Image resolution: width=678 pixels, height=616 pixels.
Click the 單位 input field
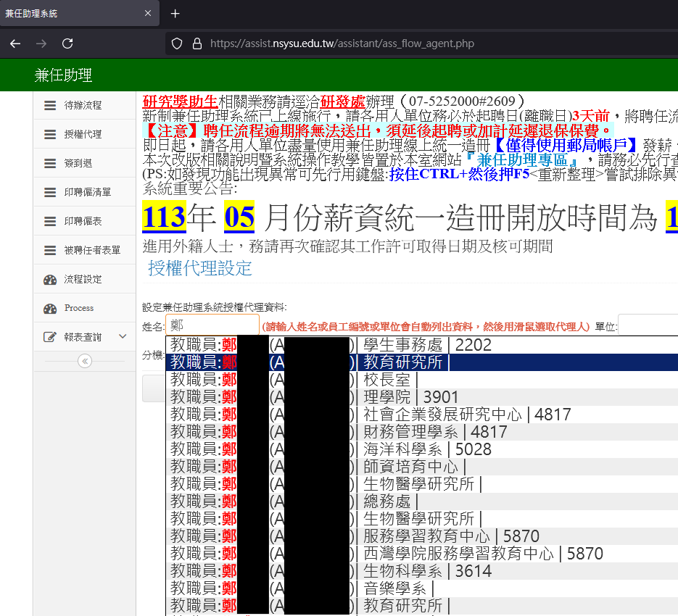[648, 325]
